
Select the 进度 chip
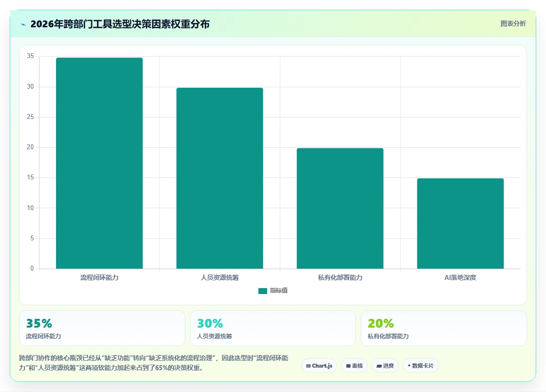coord(385,366)
